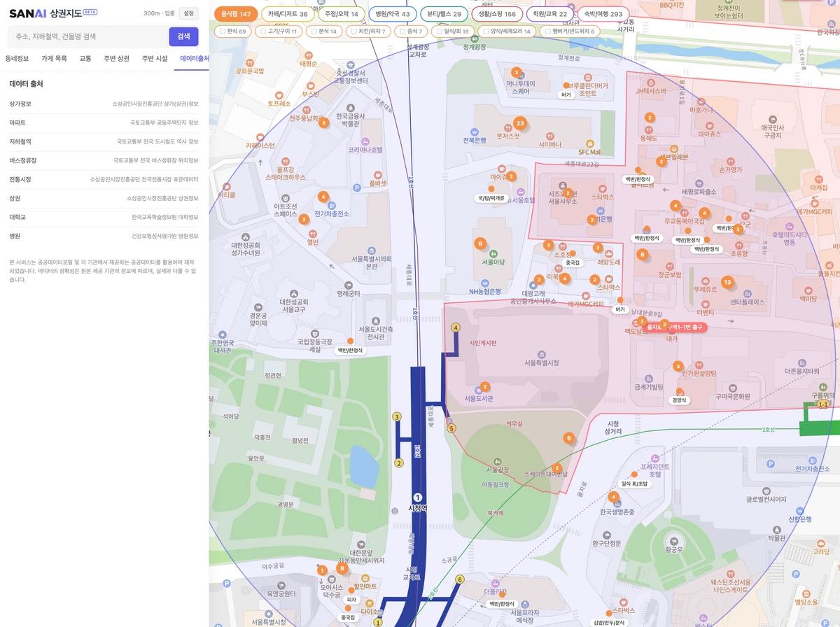Open the 13-store cluster marker near 센터플레이스
The image size is (840, 627).
tap(727, 282)
